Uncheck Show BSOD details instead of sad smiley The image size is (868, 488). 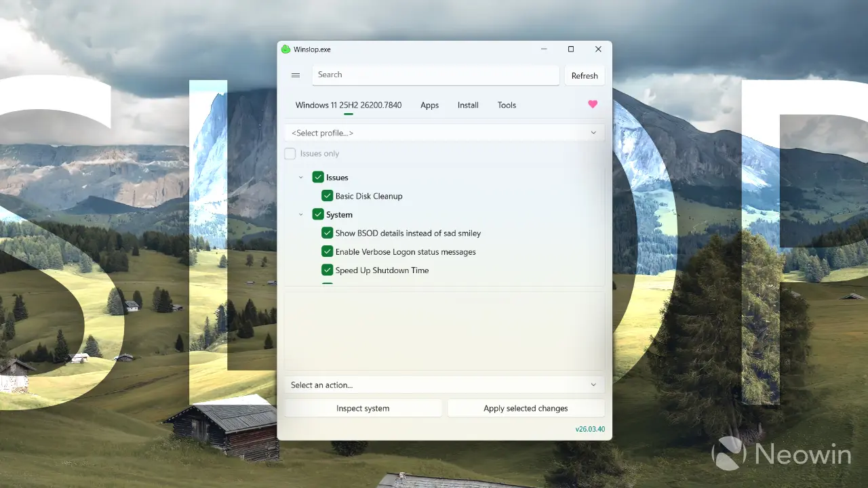coord(328,232)
